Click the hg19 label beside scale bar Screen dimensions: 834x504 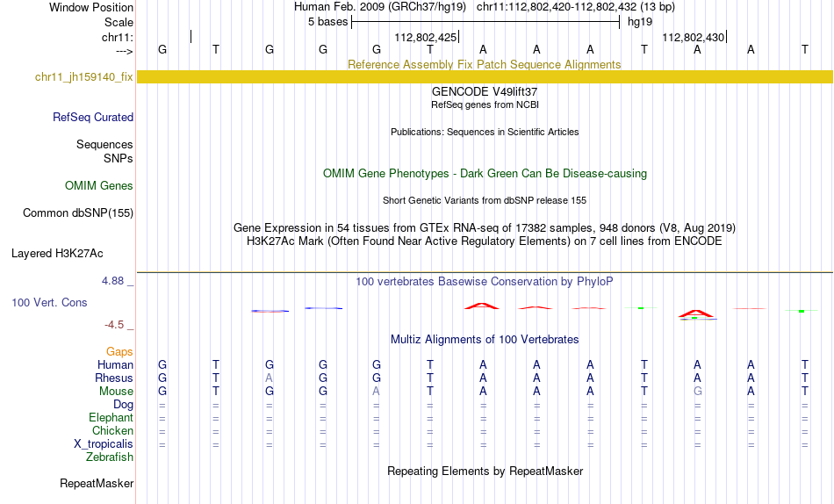(640, 22)
